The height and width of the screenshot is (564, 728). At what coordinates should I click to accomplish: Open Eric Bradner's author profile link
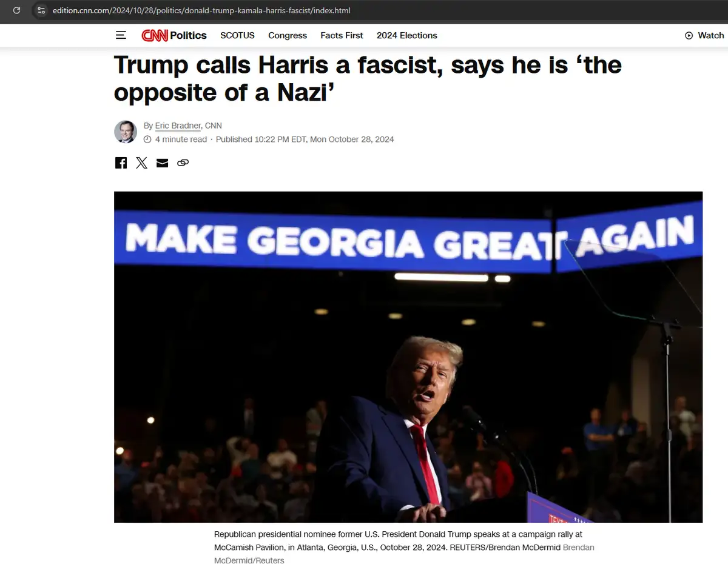pos(178,126)
